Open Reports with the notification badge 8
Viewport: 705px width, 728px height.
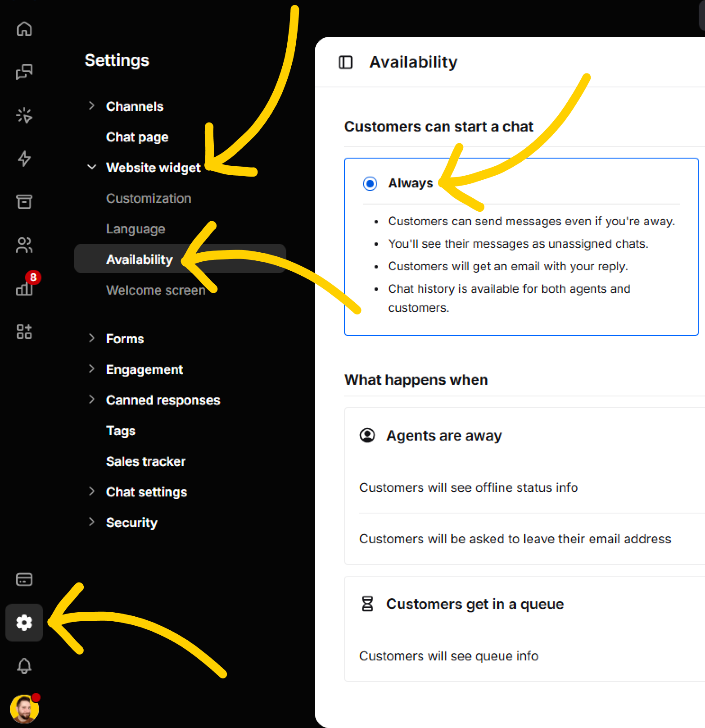point(24,288)
